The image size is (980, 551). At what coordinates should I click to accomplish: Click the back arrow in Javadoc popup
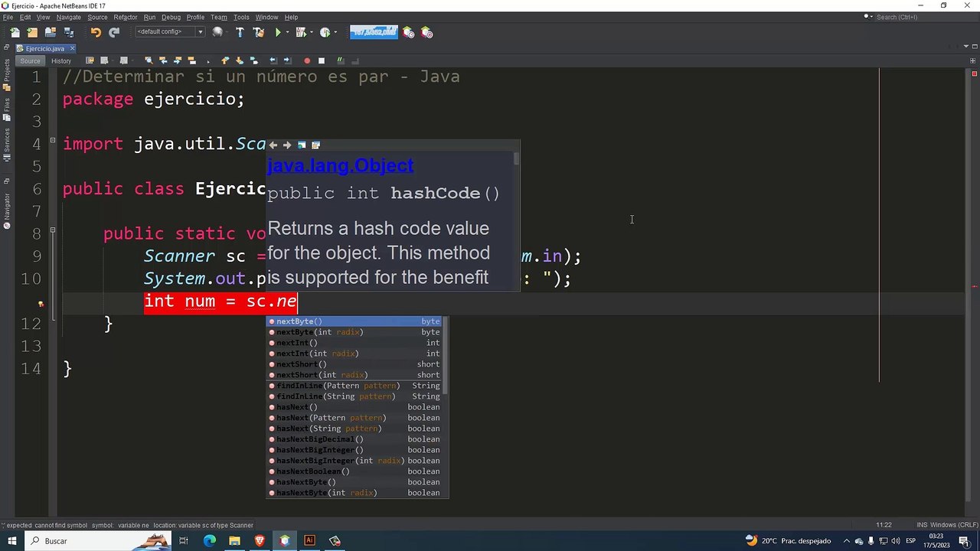(273, 145)
